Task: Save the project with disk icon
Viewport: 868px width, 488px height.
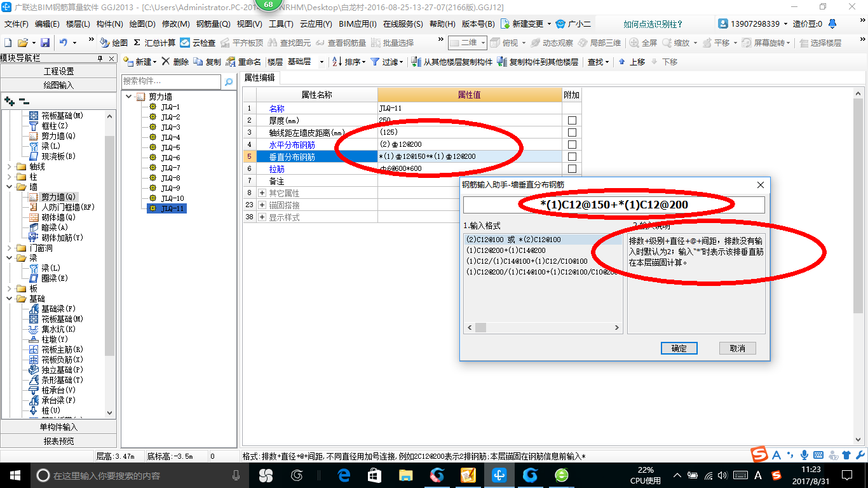Action: point(45,43)
